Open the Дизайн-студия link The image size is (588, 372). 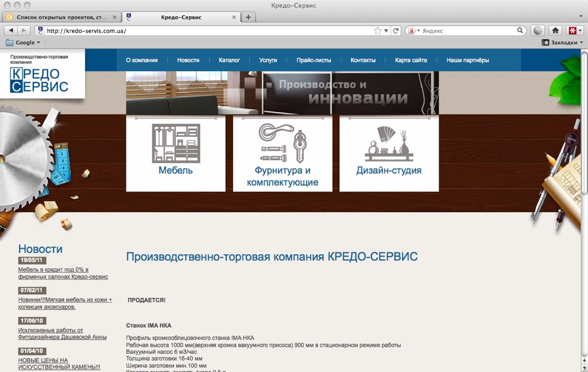389,170
